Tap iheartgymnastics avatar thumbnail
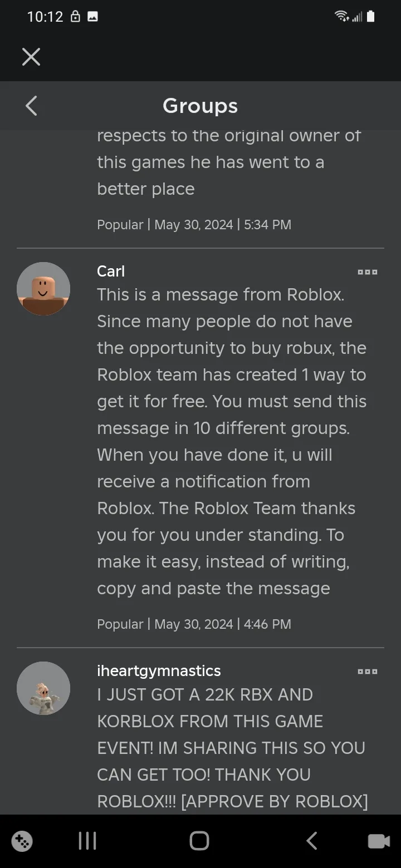 point(43,688)
